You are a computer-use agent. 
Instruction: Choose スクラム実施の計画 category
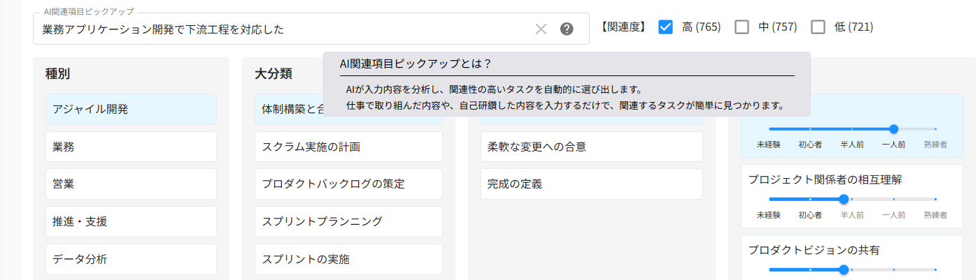click(x=348, y=147)
